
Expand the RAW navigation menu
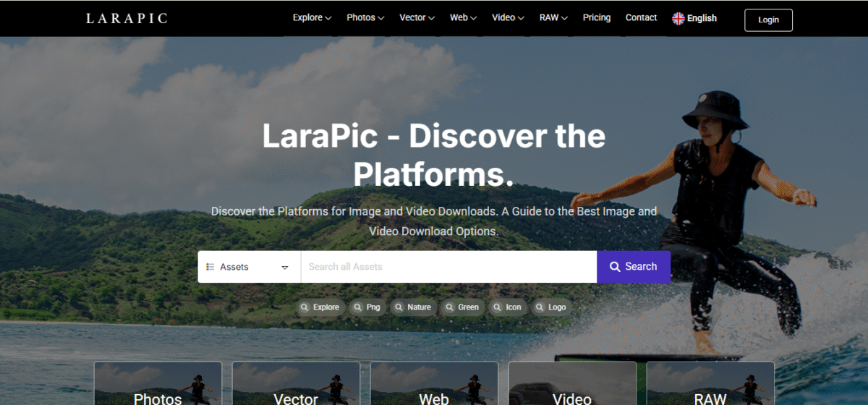tap(553, 18)
